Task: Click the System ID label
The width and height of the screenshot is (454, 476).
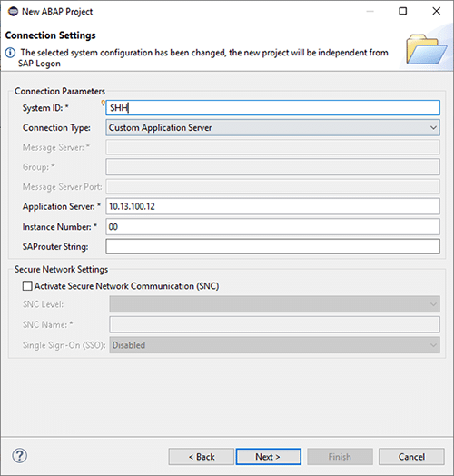Action: click(x=45, y=108)
